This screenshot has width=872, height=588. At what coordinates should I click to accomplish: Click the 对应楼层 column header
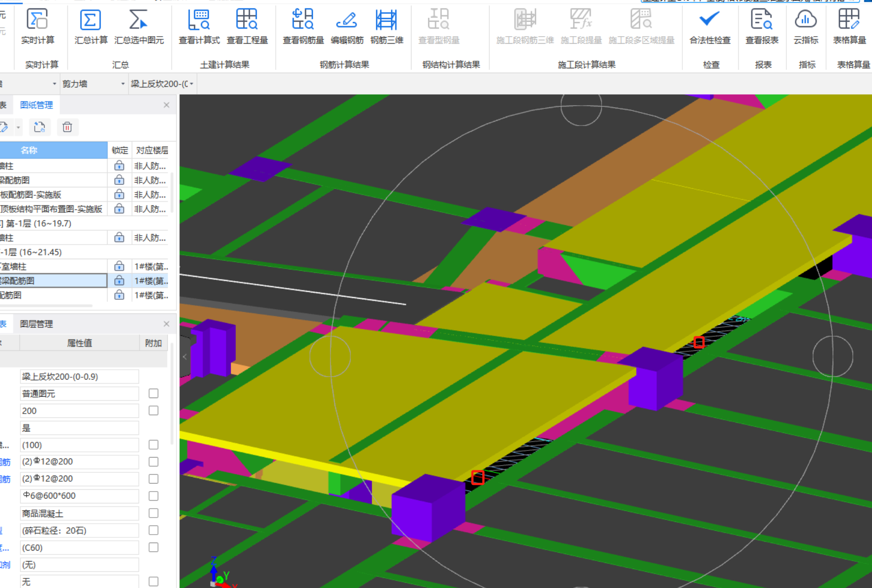[x=152, y=150]
